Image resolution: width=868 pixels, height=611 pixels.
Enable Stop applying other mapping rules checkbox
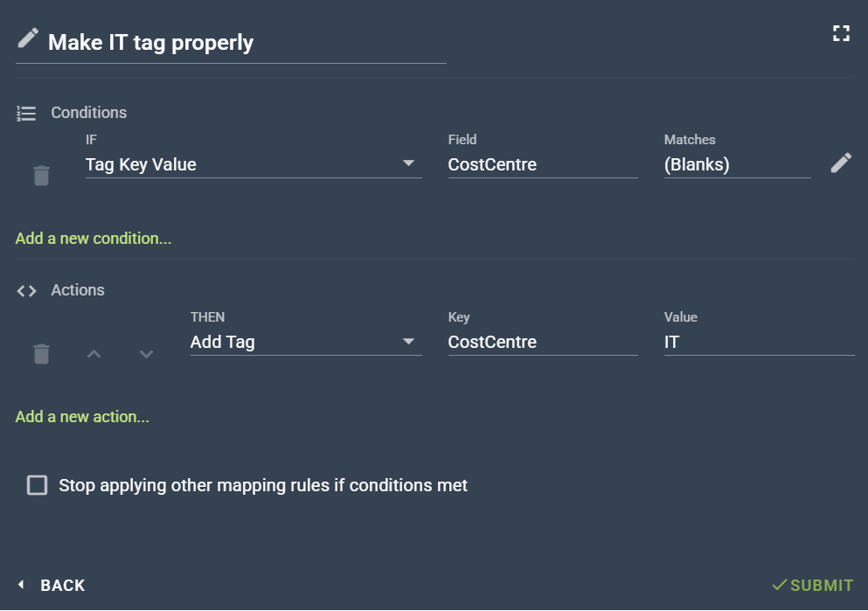click(37, 485)
